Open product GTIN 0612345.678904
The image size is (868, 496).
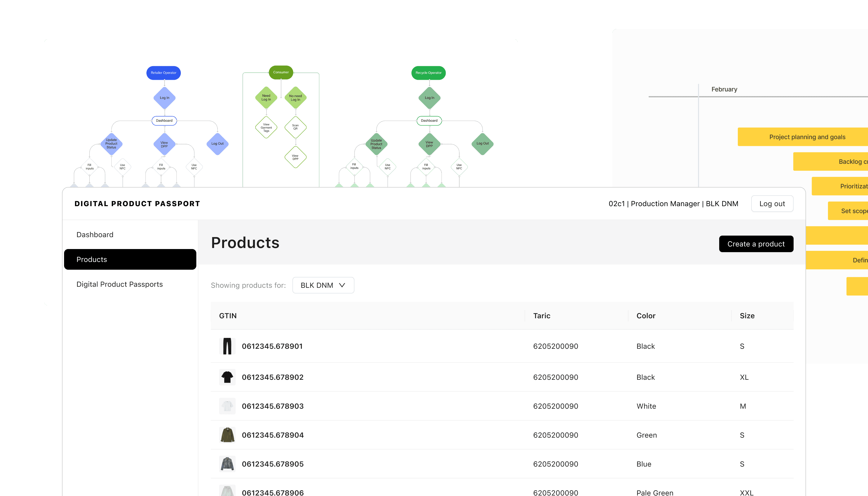tap(273, 435)
